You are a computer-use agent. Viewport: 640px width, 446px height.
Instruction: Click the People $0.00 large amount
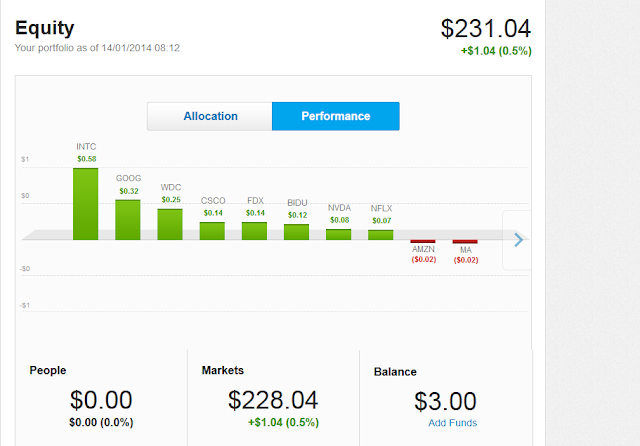101,400
